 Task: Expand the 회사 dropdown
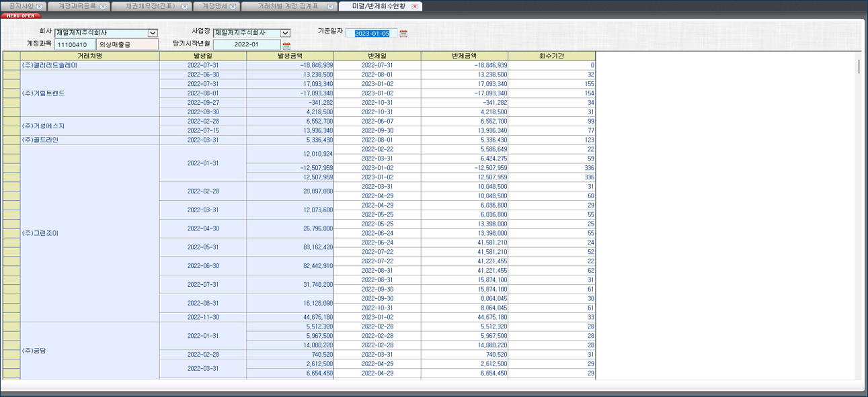coord(153,33)
